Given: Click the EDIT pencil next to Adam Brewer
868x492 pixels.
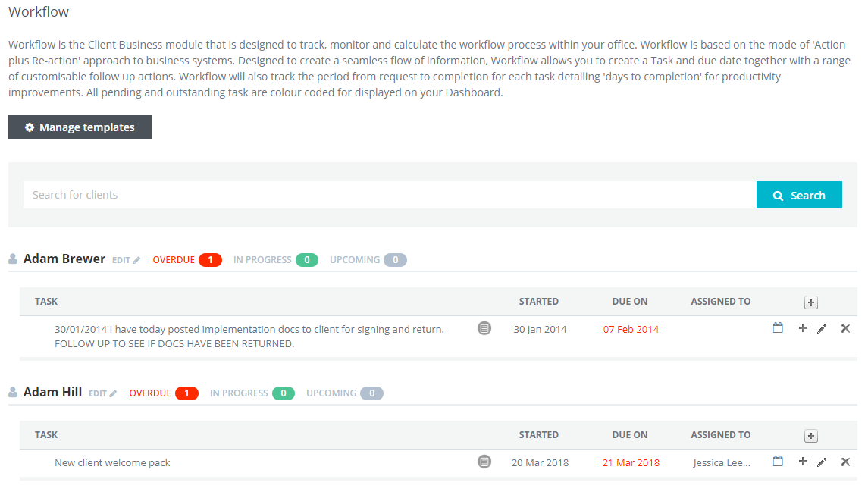Looking at the screenshot, I should [x=126, y=259].
